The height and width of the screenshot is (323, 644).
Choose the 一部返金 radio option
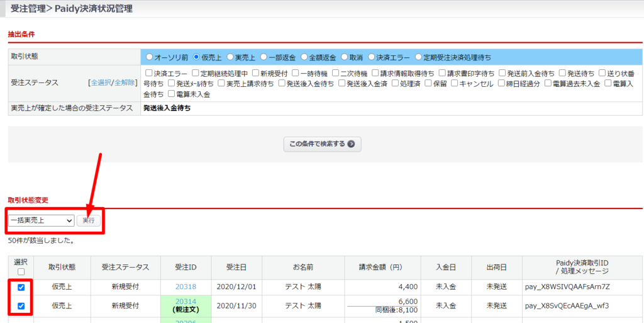tap(264, 56)
